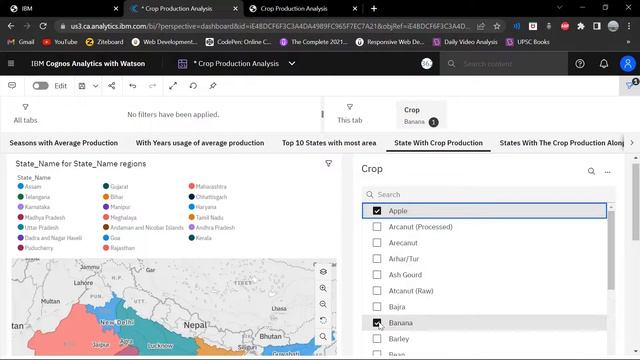The width and height of the screenshot is (640, 360).
Task: Open the browser extensions puzzle icon
Action: (x=581, y=26)
